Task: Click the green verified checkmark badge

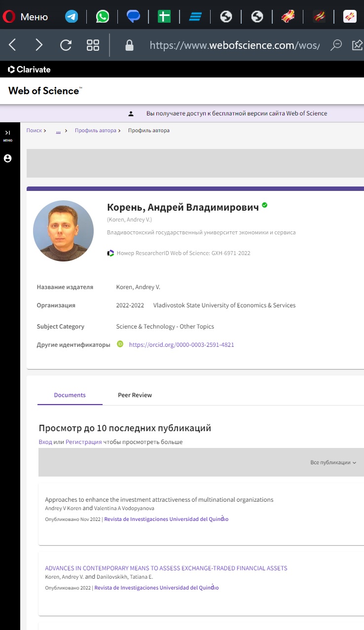Action: (x=265, y=205)
